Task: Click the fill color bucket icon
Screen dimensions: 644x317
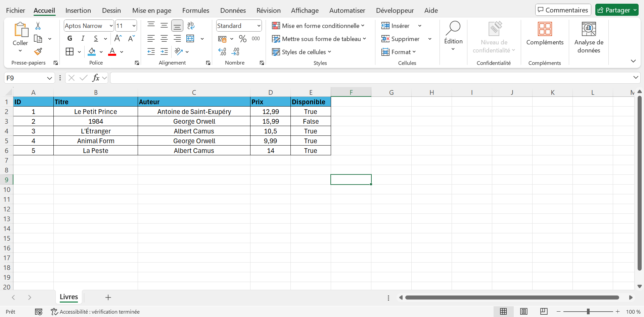Action: (92, 52)
